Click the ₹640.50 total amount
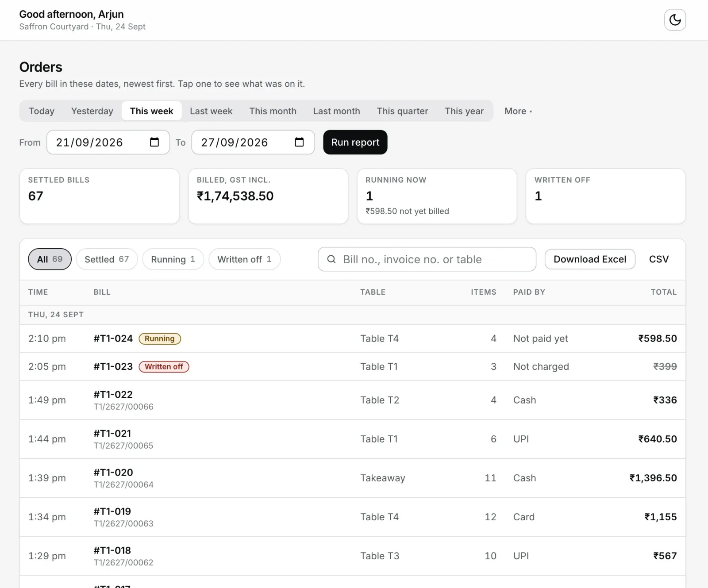 pos(658,439)
